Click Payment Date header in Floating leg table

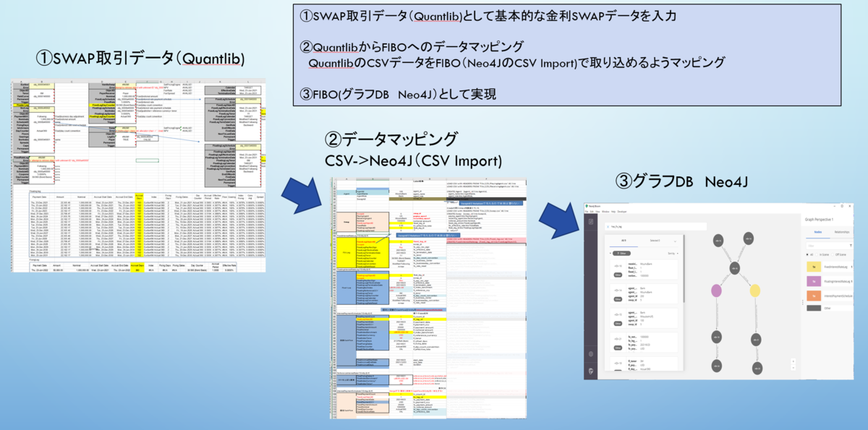click(x=39, y=197)
